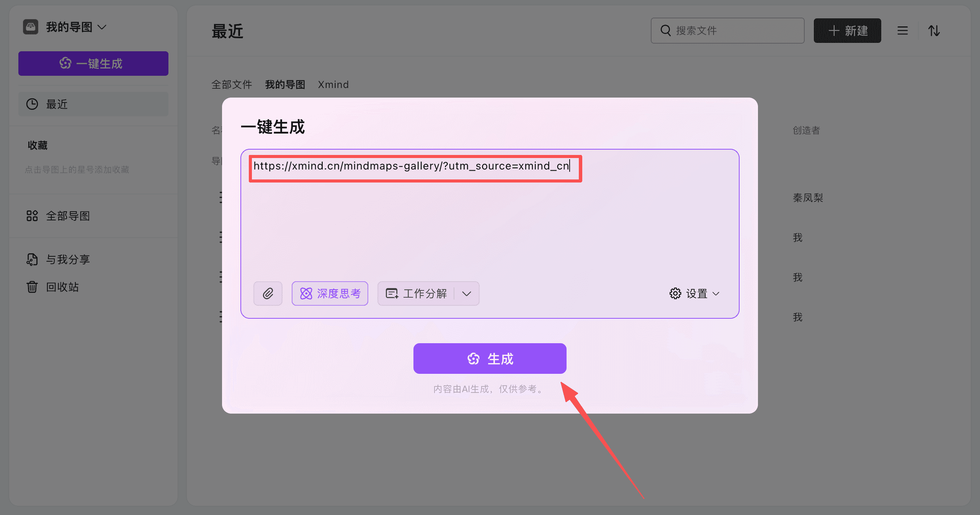Select the 全部导图 grid icon
Screen dimensions: 980x515
point(33,216)
